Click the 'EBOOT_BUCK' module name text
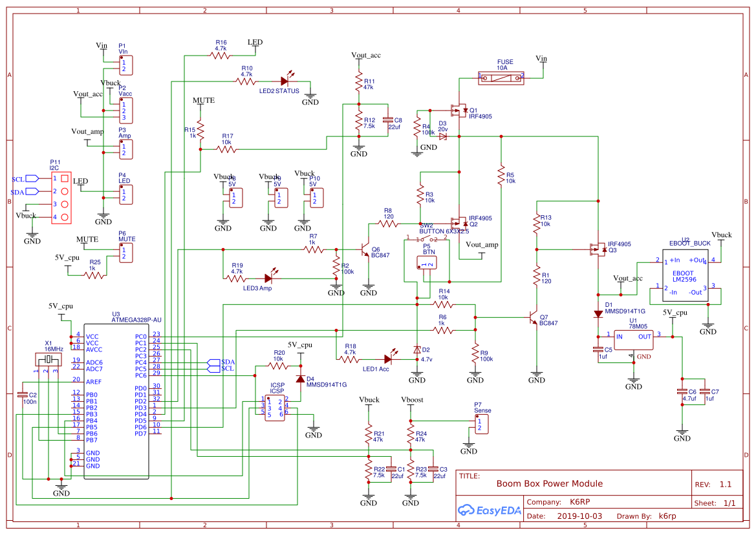 click(x=690, y=243)
